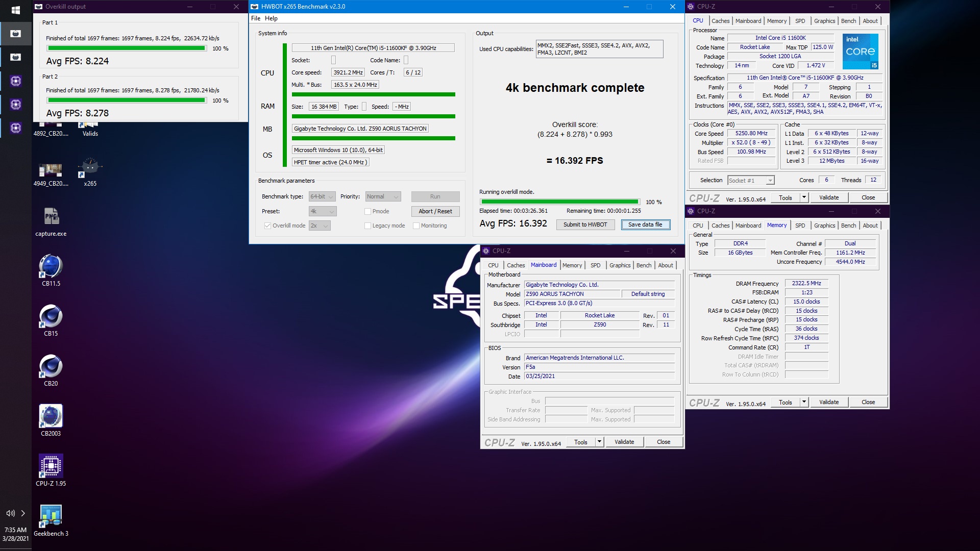Click the Part 1 overkill progress bar
The width and height of the screenshot is (980, 551).
(127, 48)
